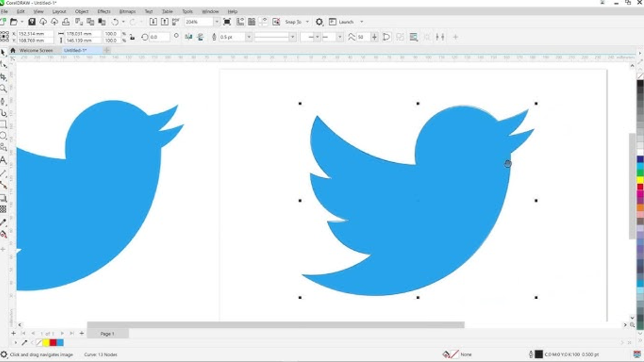Open the Effects menu
The width and height of the screenshot is (644, 362).
(104, 11)
